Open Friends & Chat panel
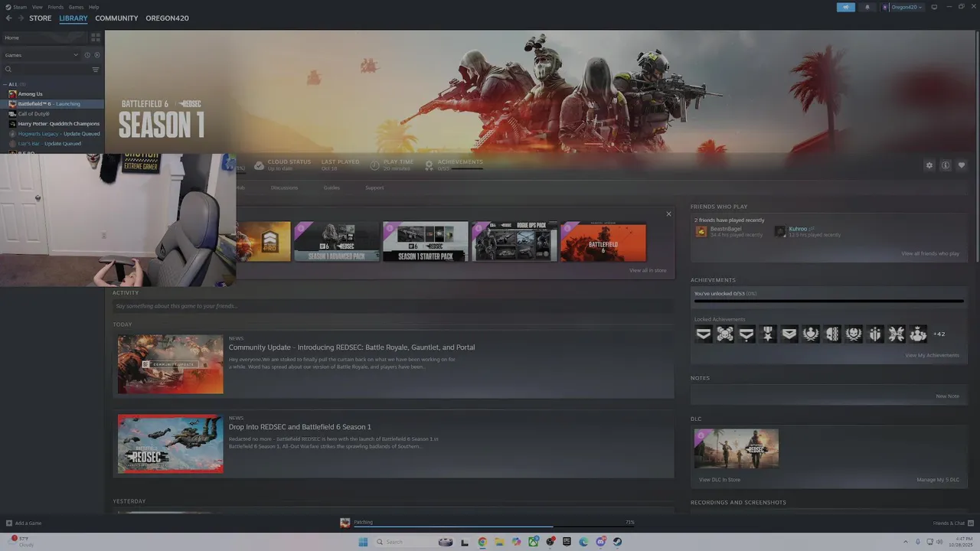The height and width of the screenshot is (551, 980). click(x=952, y=523)
